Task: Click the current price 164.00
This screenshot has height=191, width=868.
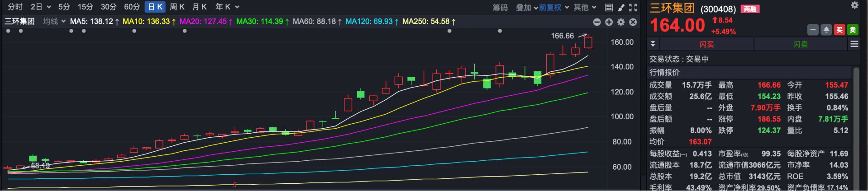Action: click(x=677, y=25)
